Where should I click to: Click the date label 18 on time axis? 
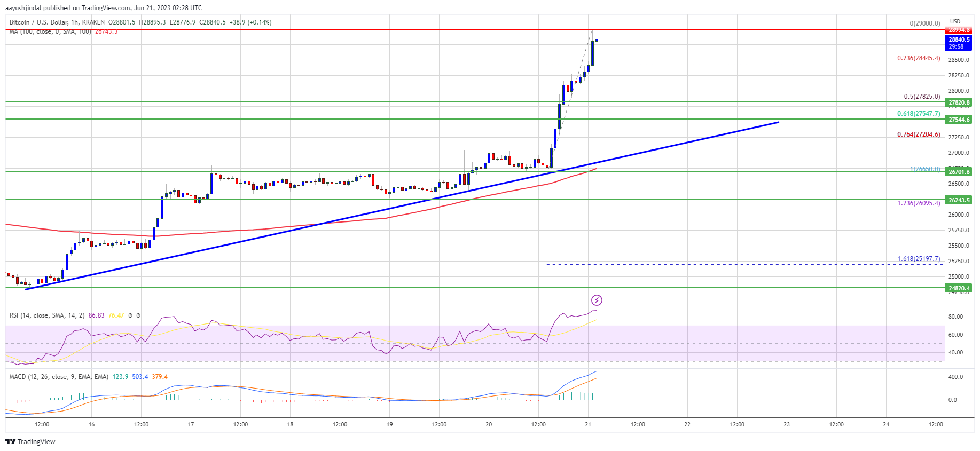[x=291, y=425]
